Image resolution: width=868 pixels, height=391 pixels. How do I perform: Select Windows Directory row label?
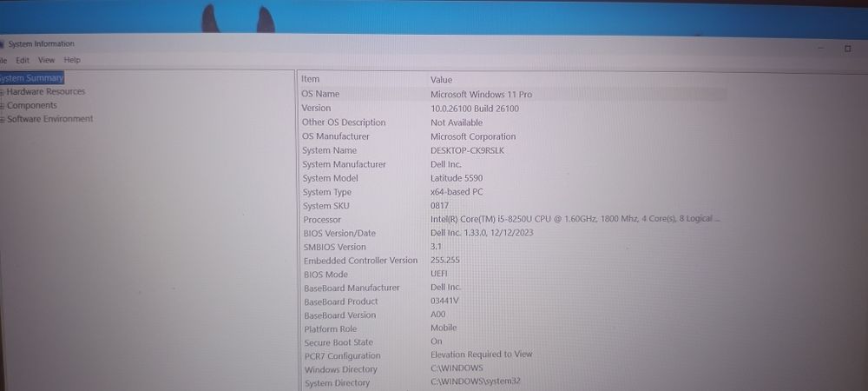pos(341,369)
